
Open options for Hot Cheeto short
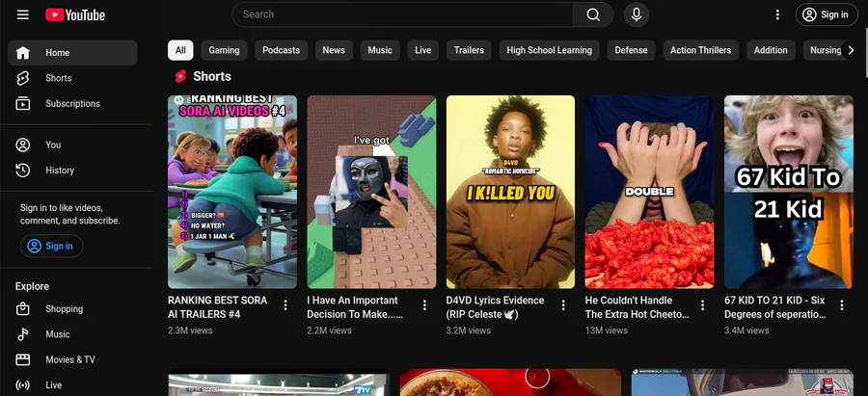click(x=702, y=304)
